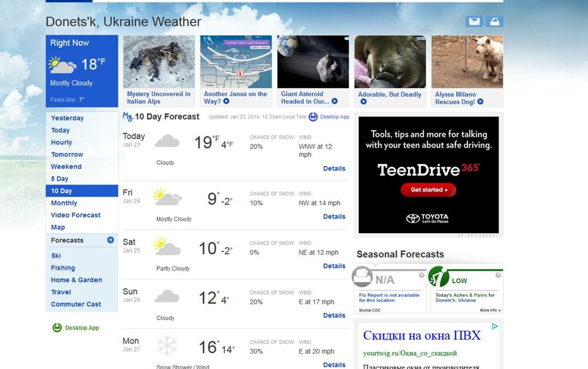Click the 'My' icon beside 10 Day Forecast
The image size is (588, 369).
click(127, 116)
